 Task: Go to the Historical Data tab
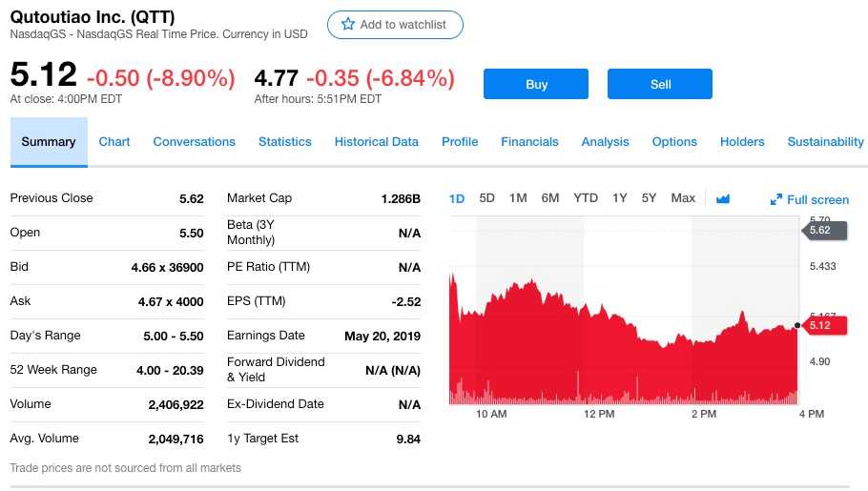coord(376,142)
